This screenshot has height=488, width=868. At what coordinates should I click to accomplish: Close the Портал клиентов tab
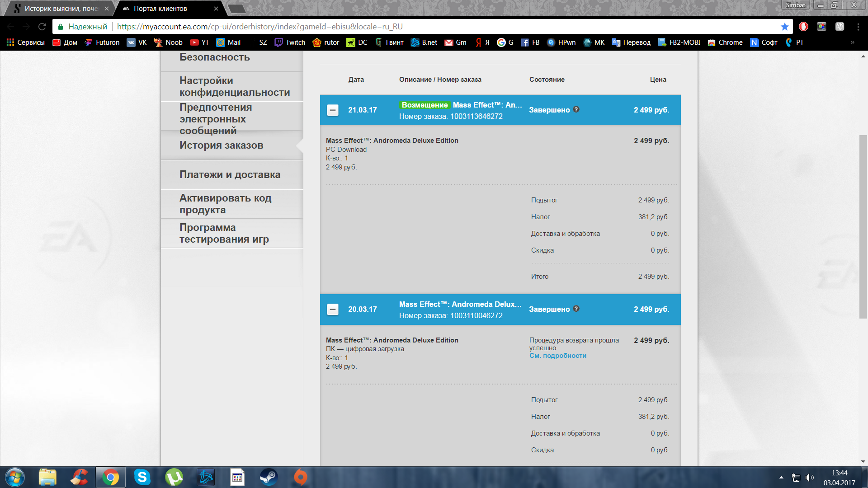[x=216, y=9]
